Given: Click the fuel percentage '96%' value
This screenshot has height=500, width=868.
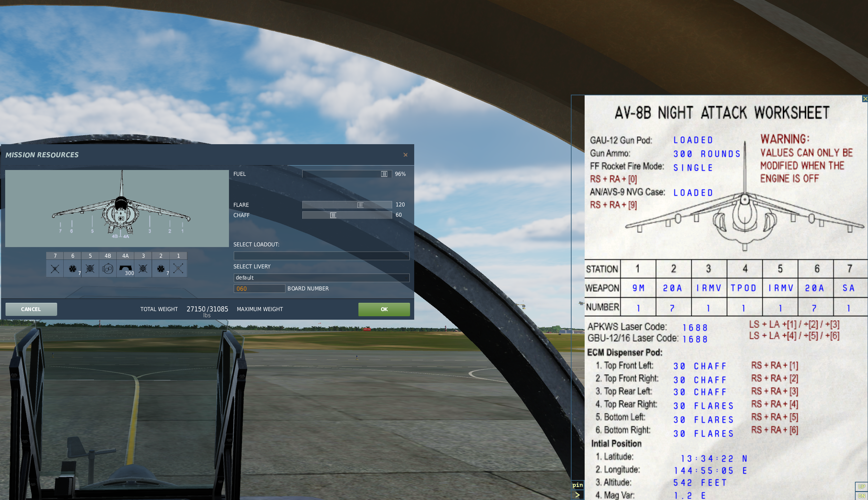Looking at the screenshot, I should [400, 174].
